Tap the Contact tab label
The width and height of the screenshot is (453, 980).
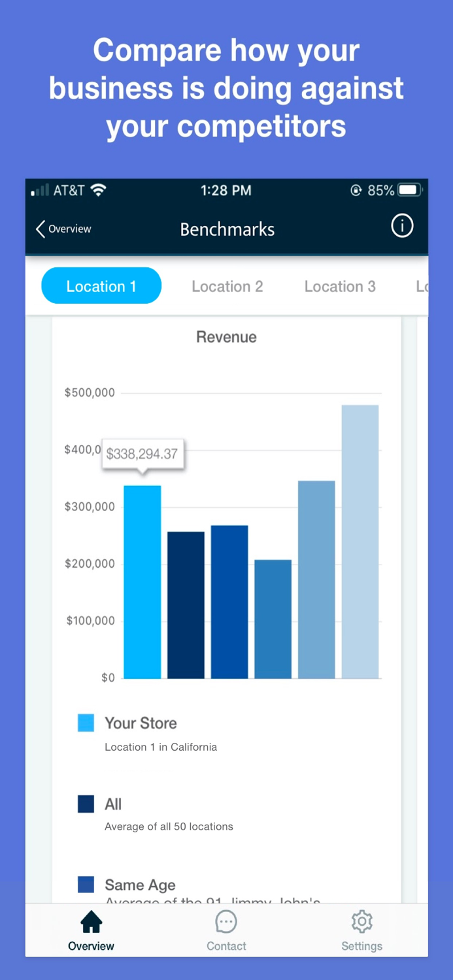tap(226, 946)
